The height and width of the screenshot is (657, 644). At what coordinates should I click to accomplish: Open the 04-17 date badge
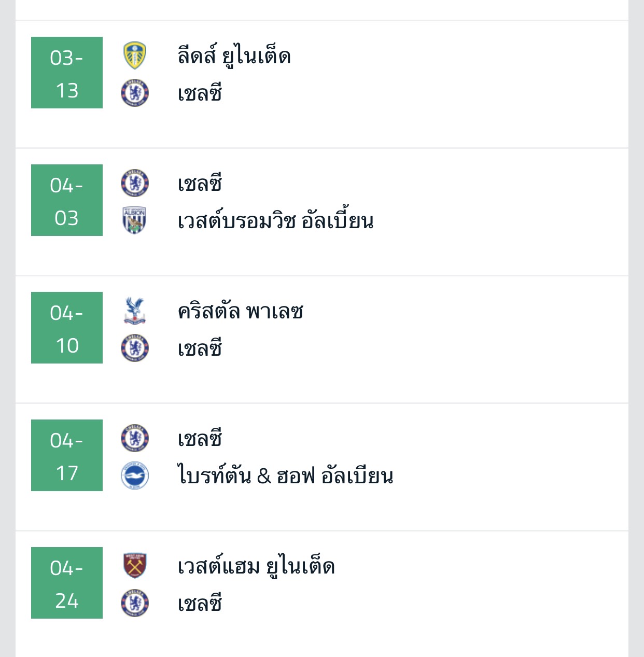point(67,455)
